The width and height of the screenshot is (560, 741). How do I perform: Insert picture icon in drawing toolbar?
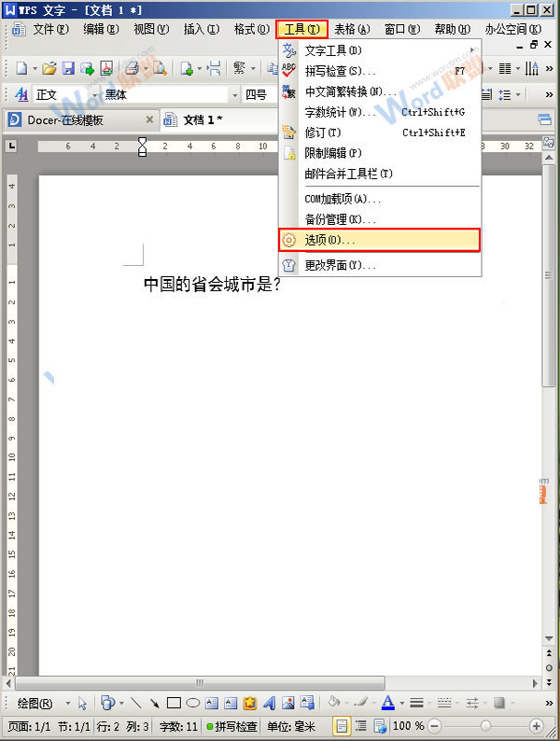[288, 703]
